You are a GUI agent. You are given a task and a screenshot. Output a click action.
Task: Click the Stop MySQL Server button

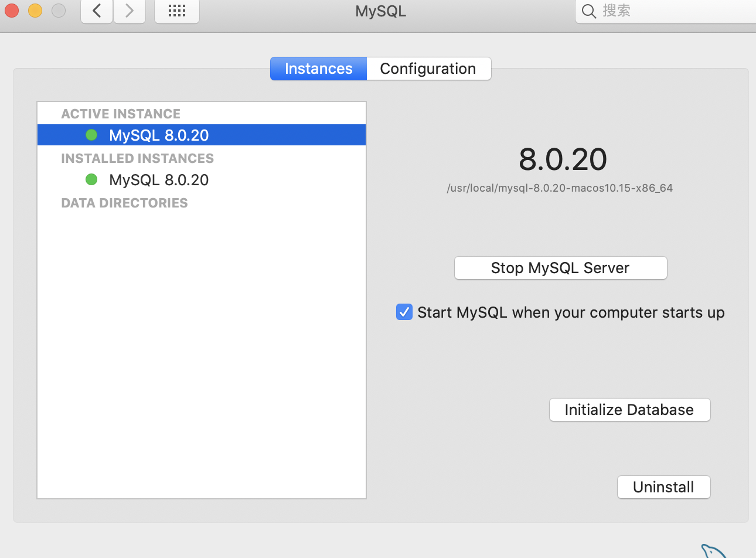[560, 268]
